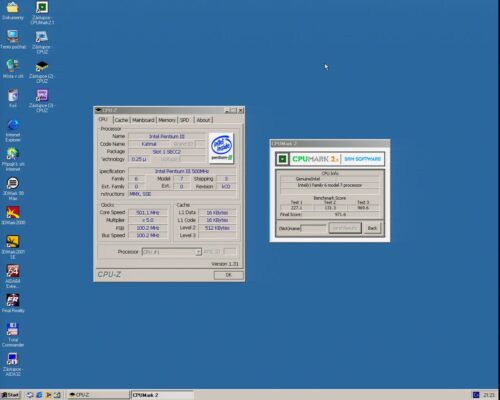Click the Back button in CPUMark
This screenshot has width=500, height=400.
point(372,228)
